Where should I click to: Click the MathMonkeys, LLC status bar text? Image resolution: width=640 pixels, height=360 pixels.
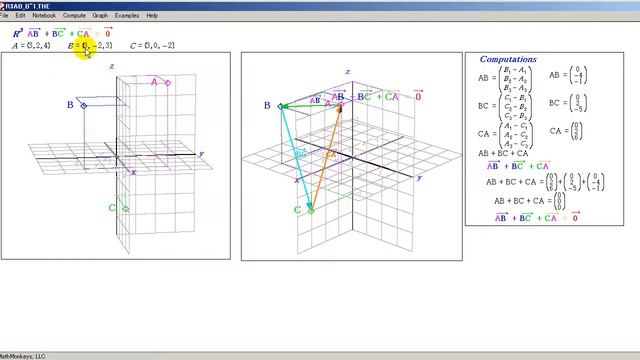pyautogui.click(x=22, y=356)
